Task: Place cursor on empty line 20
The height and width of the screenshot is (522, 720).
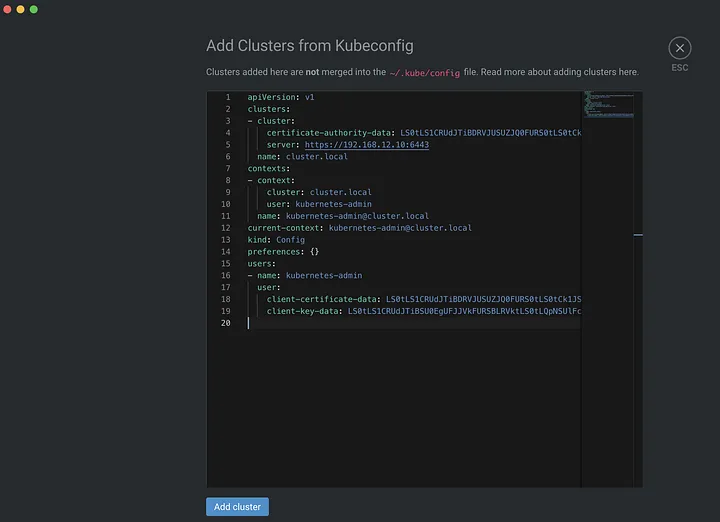Action: point(400,323)
